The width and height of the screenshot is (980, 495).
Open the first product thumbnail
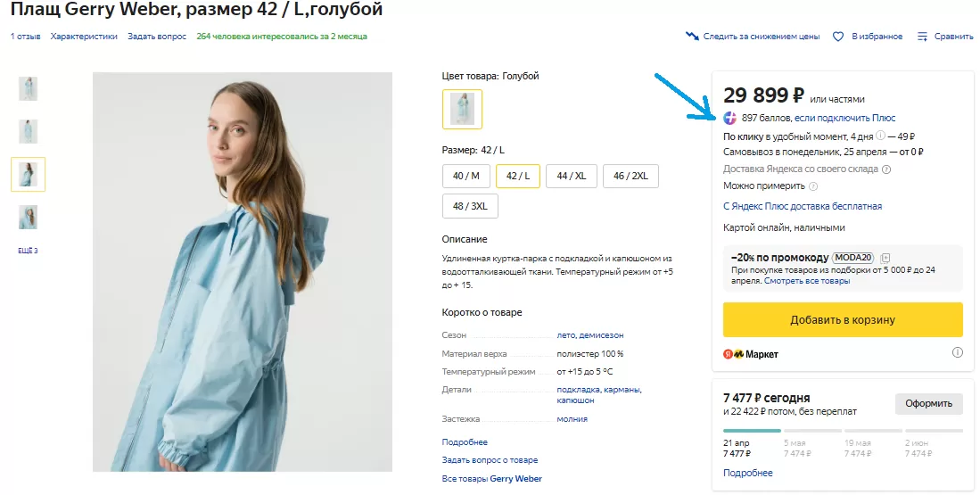[29, 88]
